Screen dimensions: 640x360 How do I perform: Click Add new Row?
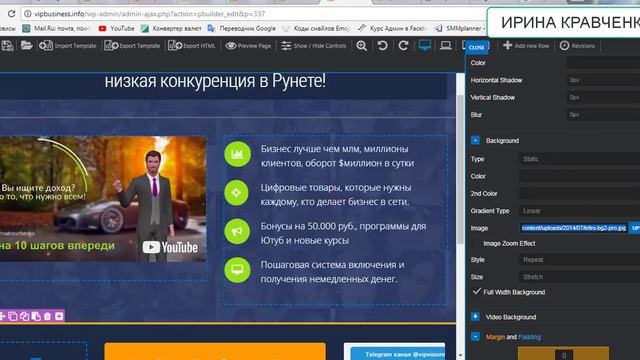click(526, 46)
